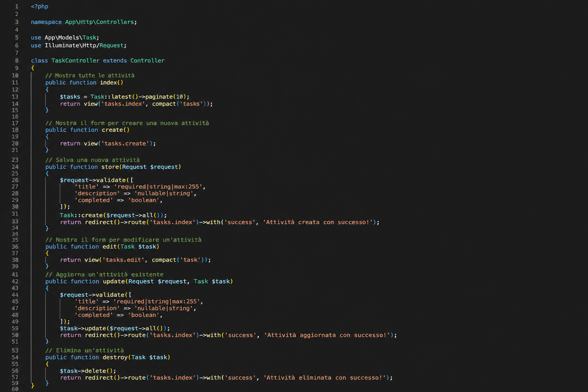Click 'Attività eliminata con successo!' string

(x=325, y=378)
